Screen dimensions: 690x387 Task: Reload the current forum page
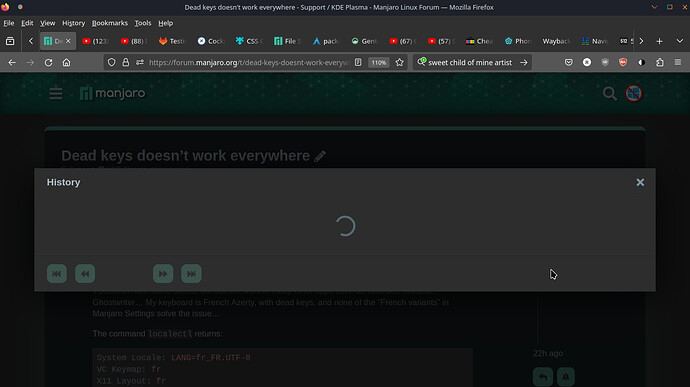(x=48, y=63)
